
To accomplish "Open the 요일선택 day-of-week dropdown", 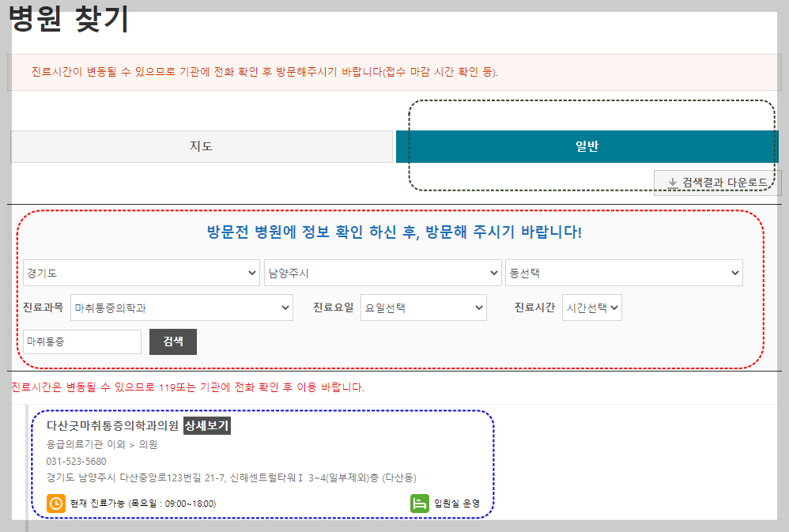I will tap(424, 307).
